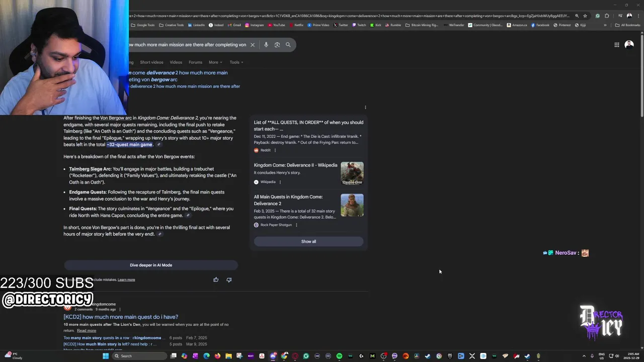Clear the Google search box text
Viewport: 644px width, 362px height.
click(x=253, y=45)
